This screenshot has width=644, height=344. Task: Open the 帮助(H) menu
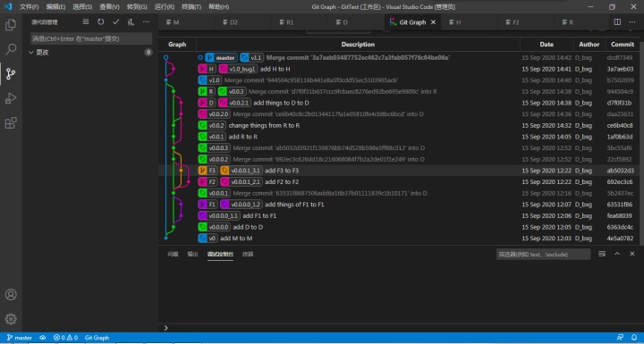[x=219, y=7]
